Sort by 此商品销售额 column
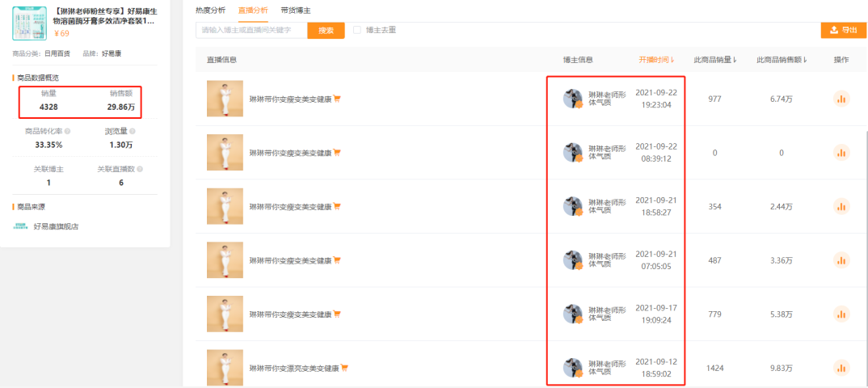The image size is (868, 388). [x=781, y=60]
